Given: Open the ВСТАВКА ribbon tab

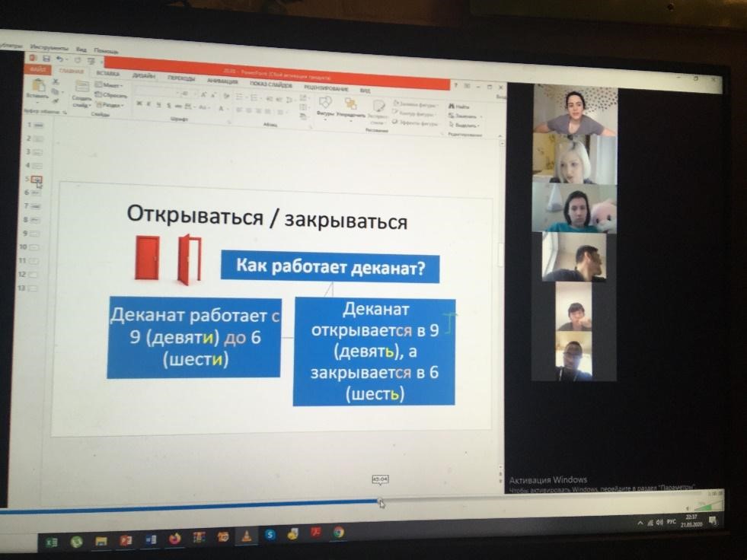Looking at the screenshot, I should coord(108,74).
